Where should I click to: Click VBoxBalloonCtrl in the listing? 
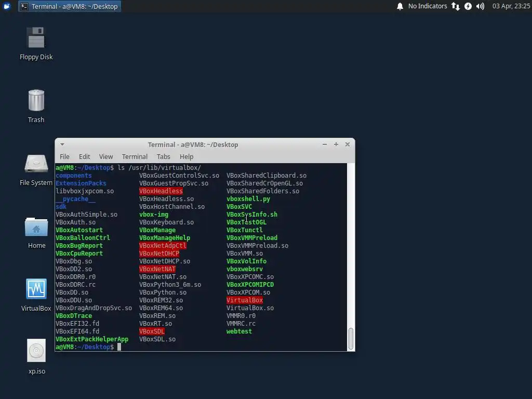point(83,238)
